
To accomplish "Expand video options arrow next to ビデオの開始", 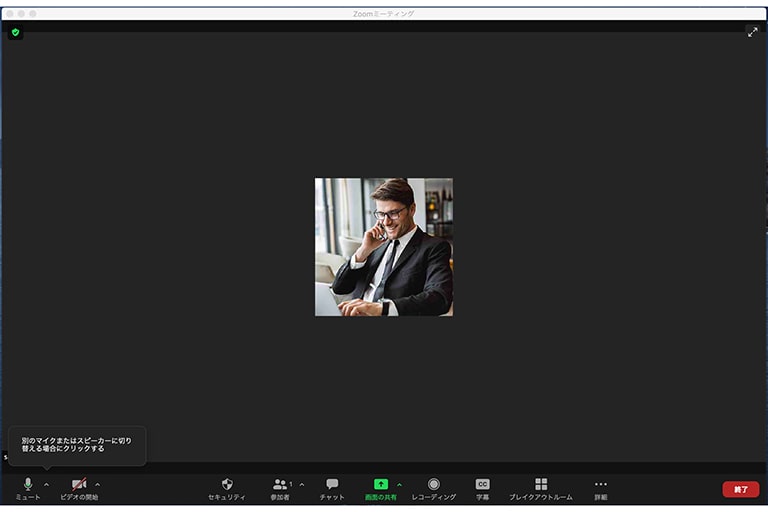I will click(x=97, y=485).
